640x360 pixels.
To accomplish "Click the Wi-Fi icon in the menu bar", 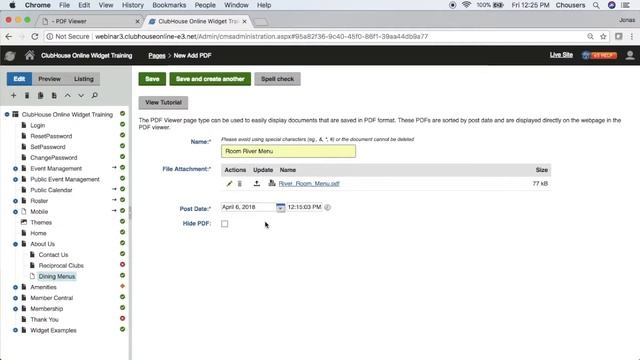I will 466,5.
